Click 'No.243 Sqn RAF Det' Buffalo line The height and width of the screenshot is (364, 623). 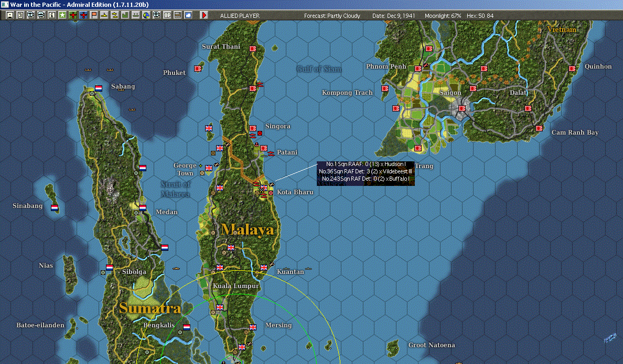pos(366,179)
